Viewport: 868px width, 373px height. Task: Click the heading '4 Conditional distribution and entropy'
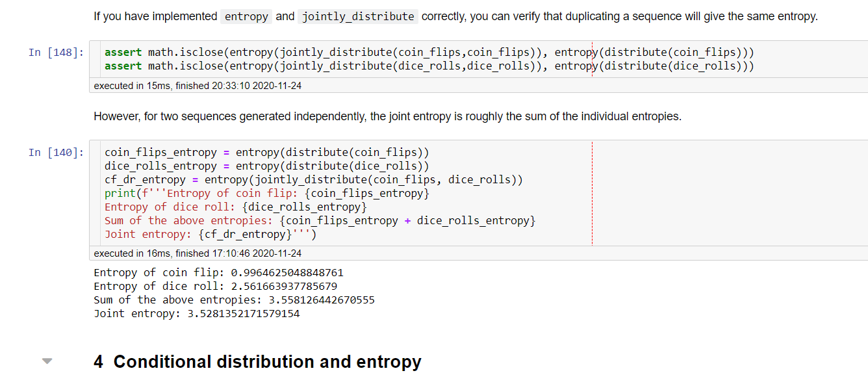click(257, 361)
